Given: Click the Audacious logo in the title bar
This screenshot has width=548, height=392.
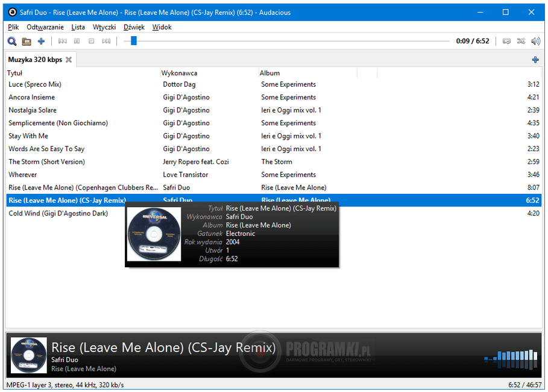Looking at the screenshot, I should (12, 12).
